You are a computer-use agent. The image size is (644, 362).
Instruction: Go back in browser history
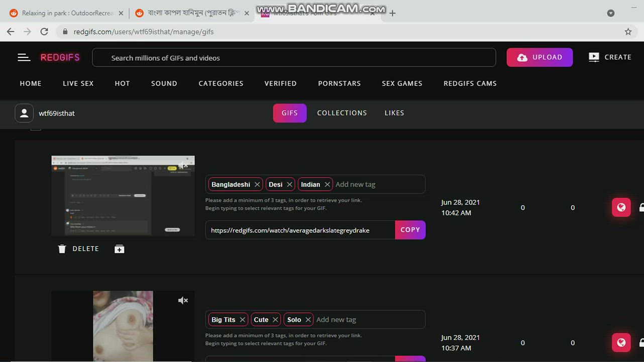point(11,31)
